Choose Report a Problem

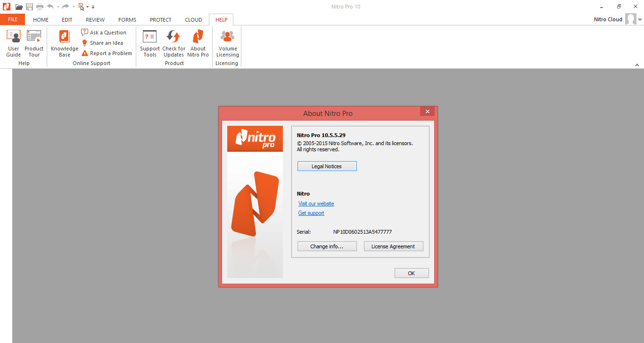[x=107, y=53]
